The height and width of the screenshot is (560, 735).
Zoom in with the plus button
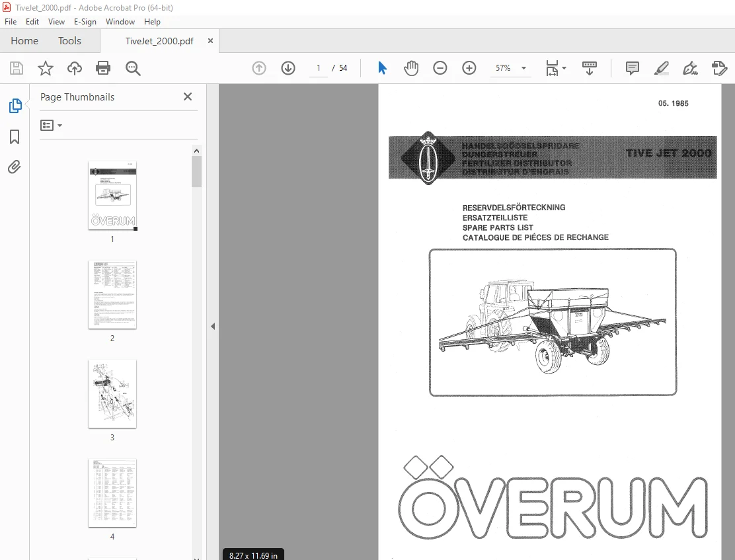coord(469,68)
